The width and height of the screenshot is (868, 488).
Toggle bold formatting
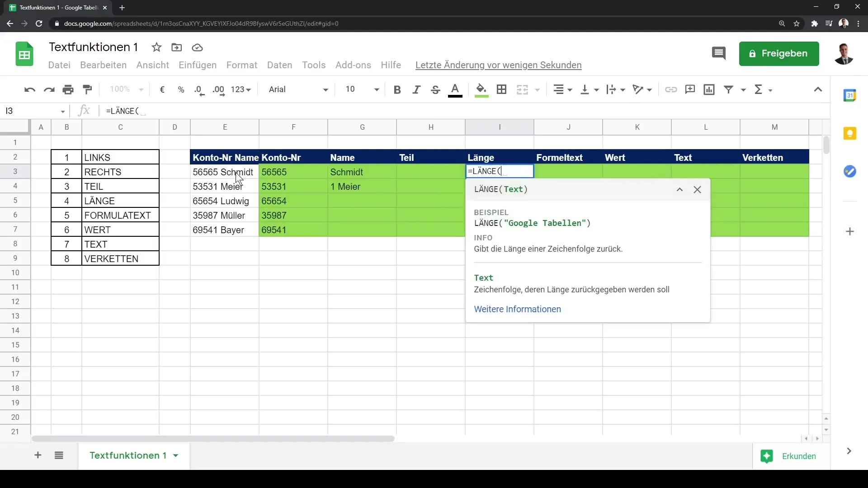[x=397, y=89]
